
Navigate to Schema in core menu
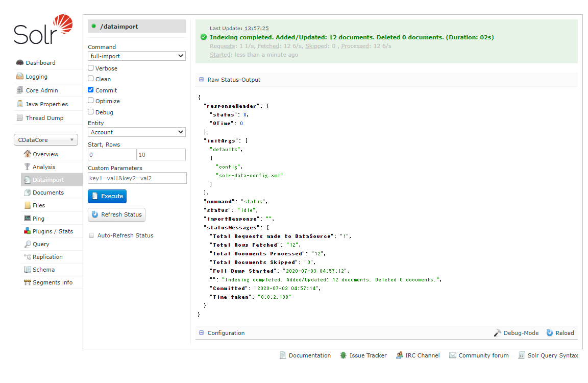43,270
